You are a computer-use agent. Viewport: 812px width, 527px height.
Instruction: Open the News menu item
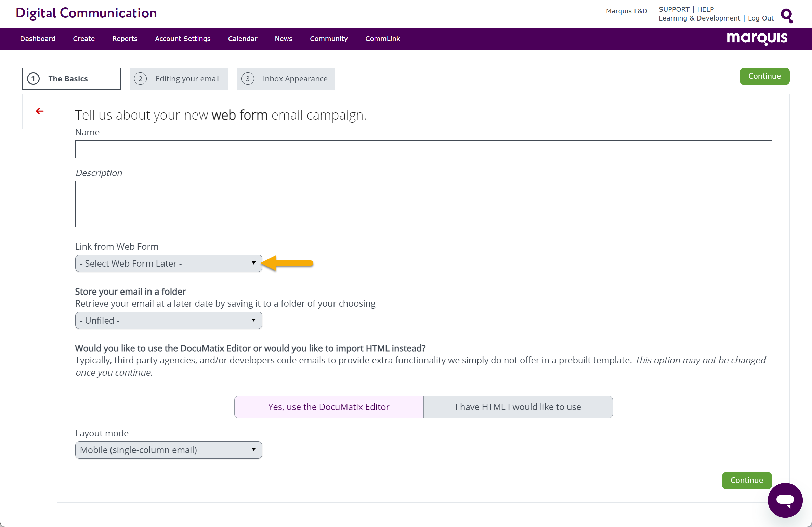(284, 39)
